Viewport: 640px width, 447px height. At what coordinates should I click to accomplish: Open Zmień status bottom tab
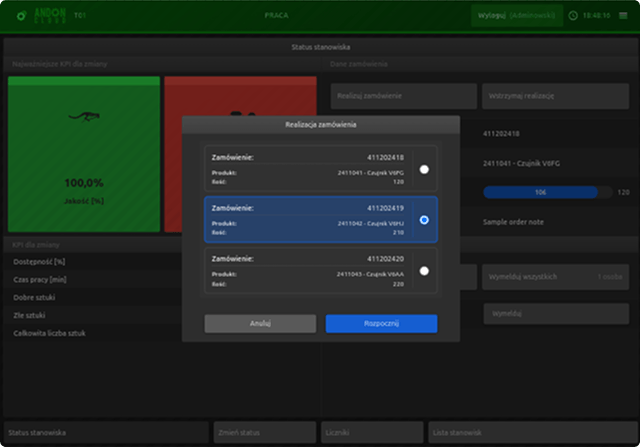264,432
